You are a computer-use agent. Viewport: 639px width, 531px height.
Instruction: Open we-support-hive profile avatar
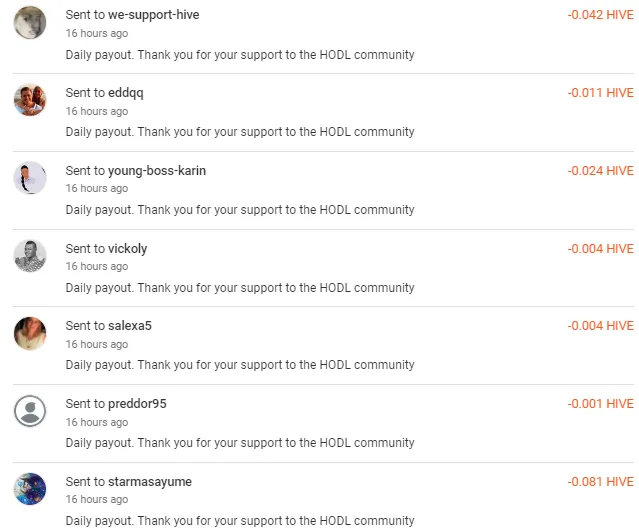[x=30, y=23]
